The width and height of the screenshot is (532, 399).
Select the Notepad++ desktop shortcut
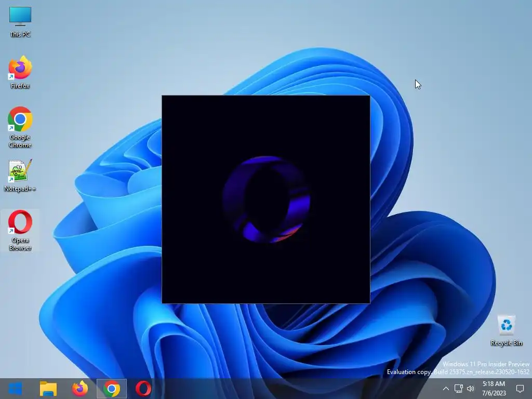(x=20, y=176)
